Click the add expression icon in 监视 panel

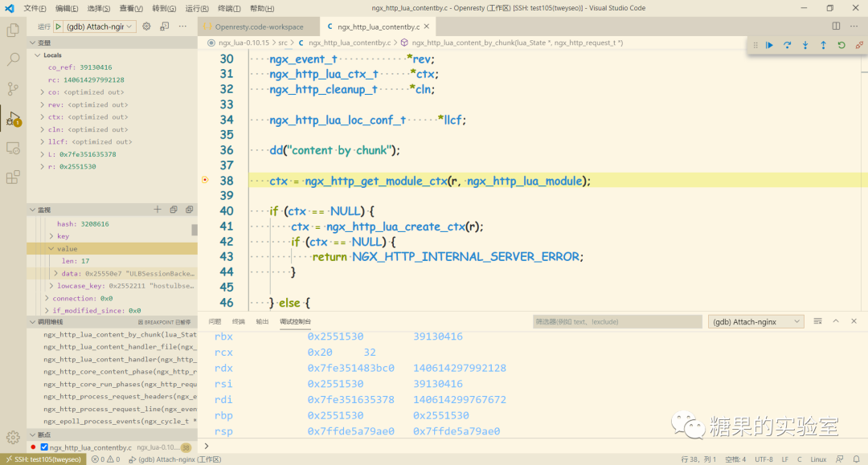pos(158,209)
